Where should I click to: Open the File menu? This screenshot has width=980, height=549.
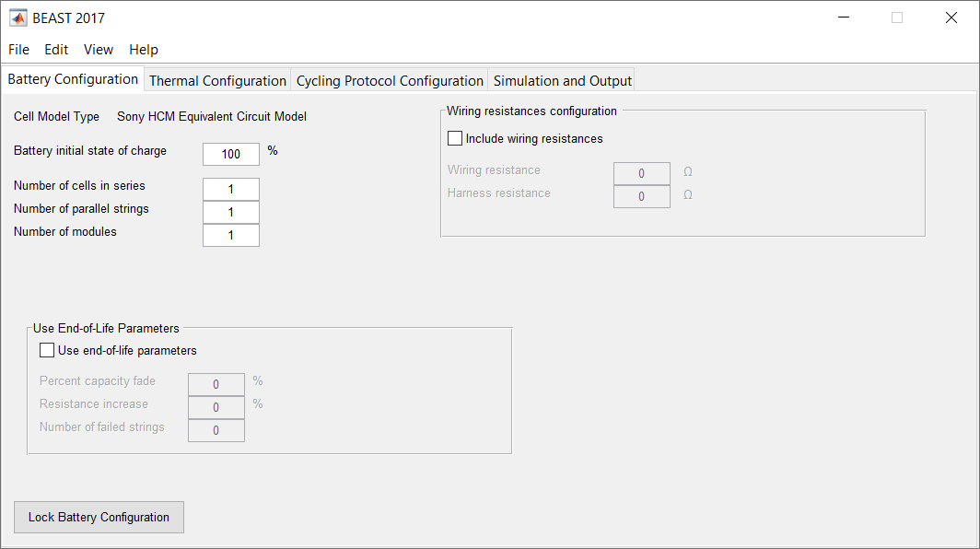[18, 49]
